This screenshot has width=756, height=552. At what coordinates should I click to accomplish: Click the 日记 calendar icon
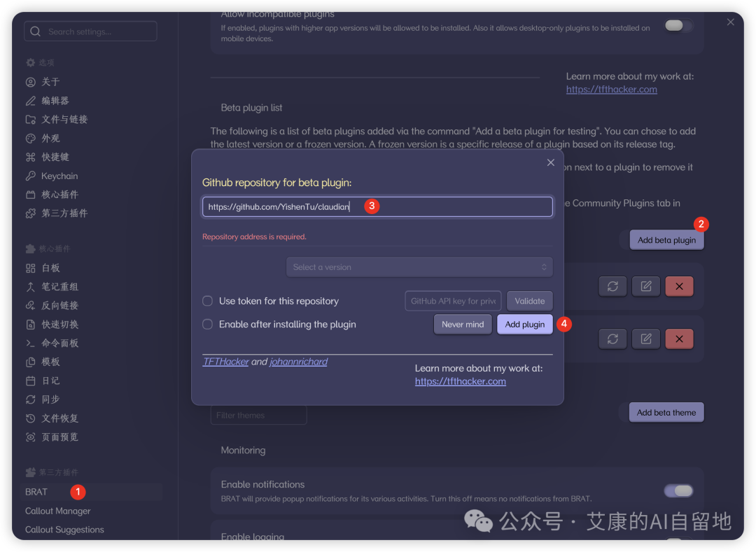pyautogui.click(x=30, y=381)
